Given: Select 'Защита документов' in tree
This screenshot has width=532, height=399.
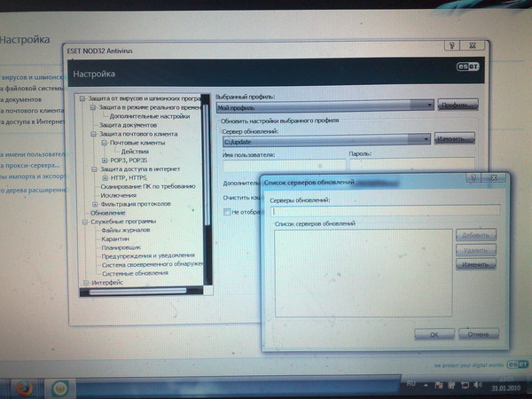Looking at the screenshot, I should [x=128, y=125].
